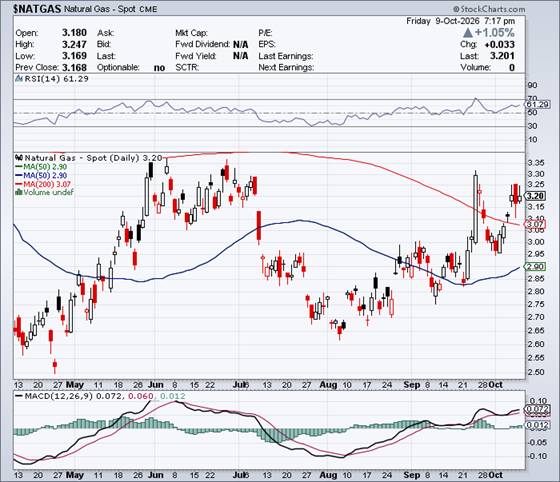Click the 'MA(200) 3.07' legend entry
560x482 pixels.
pos(47,184)
